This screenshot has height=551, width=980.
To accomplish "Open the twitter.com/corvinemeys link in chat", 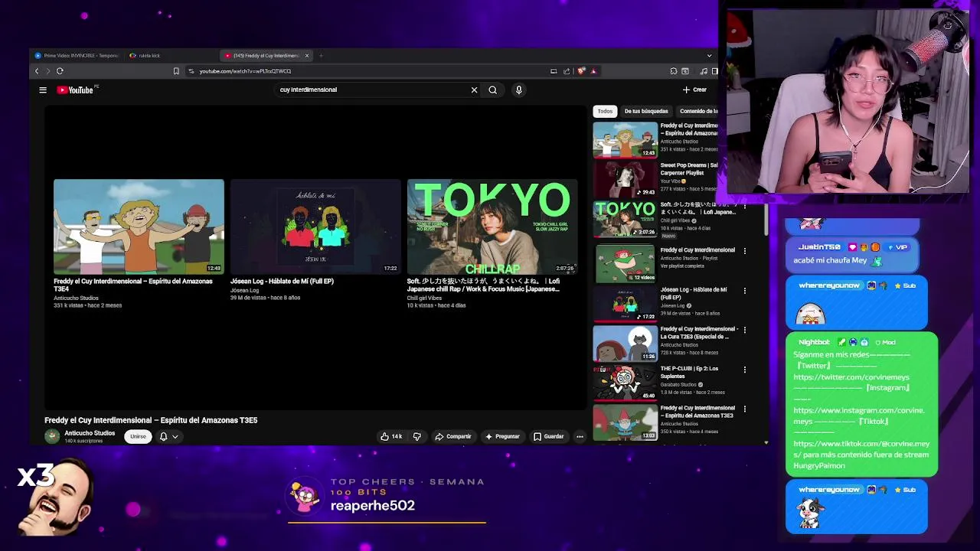I will [851, 377].
